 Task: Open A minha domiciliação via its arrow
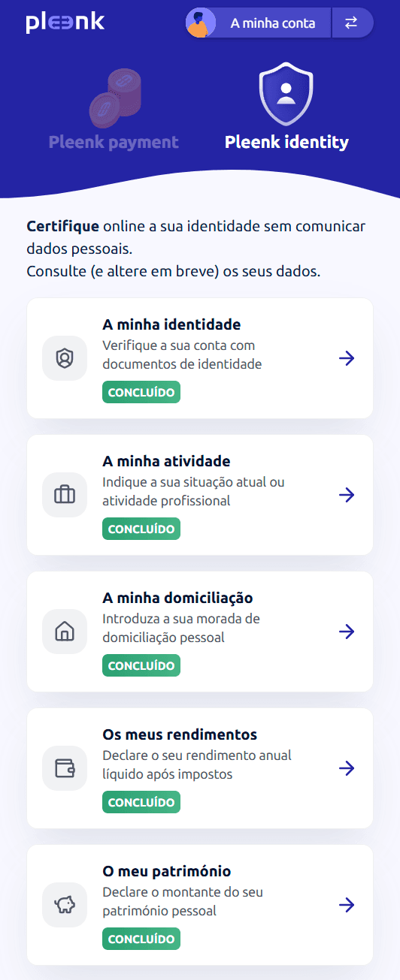(x=347, y=632)
